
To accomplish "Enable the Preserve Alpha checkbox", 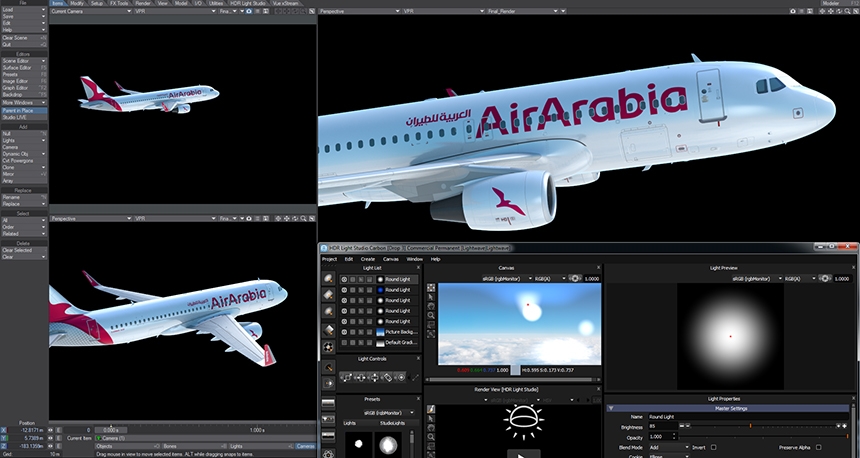I will click(818, 448).
